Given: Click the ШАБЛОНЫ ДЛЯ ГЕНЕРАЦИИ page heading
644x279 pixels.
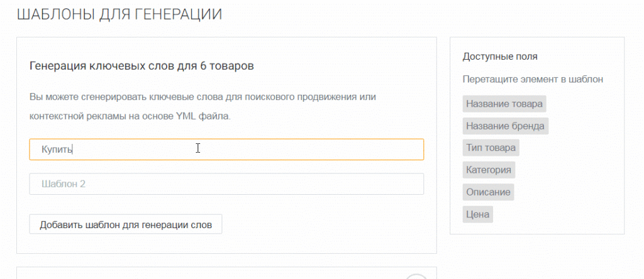Looking at the screenshot, I should coord(119,14).
